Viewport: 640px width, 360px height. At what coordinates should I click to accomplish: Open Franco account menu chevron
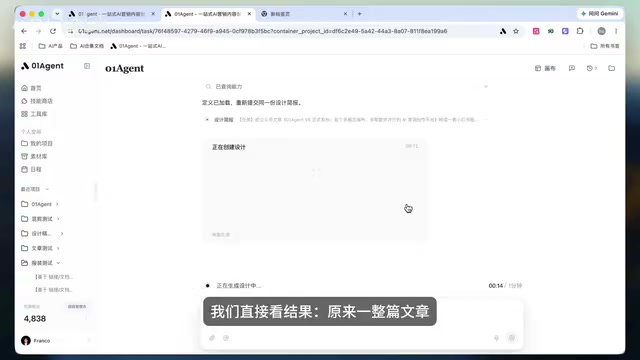[89, 340]
